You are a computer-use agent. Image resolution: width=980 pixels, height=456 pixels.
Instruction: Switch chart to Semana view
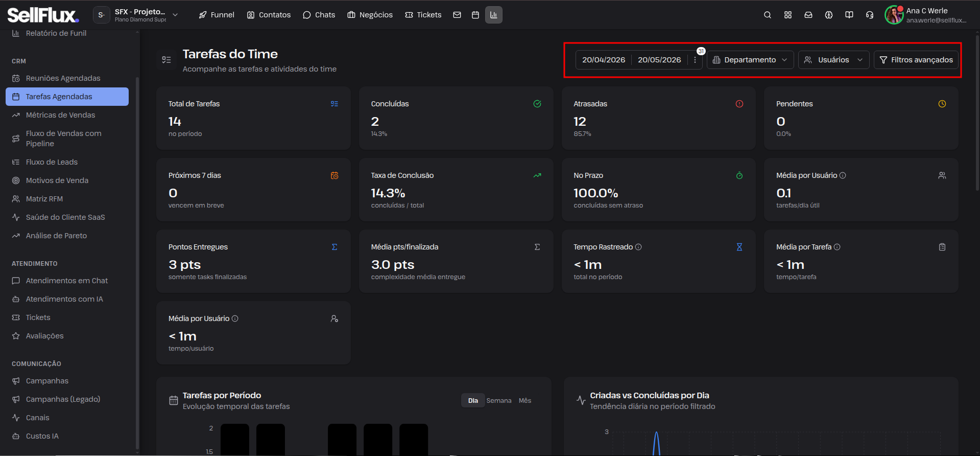pos(499,401)
